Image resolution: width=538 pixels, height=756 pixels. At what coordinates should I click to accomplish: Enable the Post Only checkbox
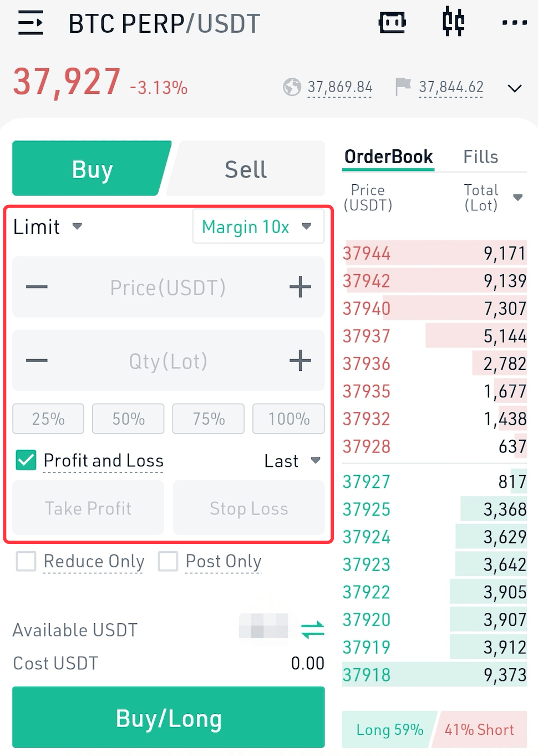click(x=168, y=561)
